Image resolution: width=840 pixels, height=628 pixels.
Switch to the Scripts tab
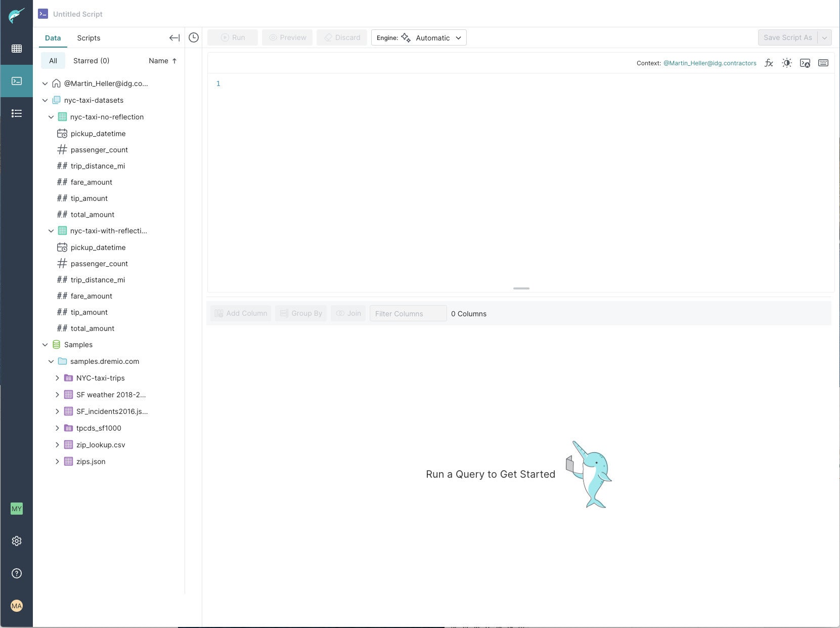click(89, 38)
